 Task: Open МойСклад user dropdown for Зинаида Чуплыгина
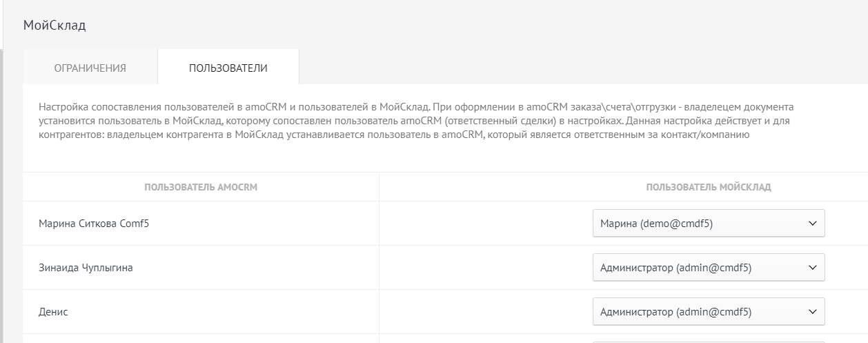[x=709, y=268]
